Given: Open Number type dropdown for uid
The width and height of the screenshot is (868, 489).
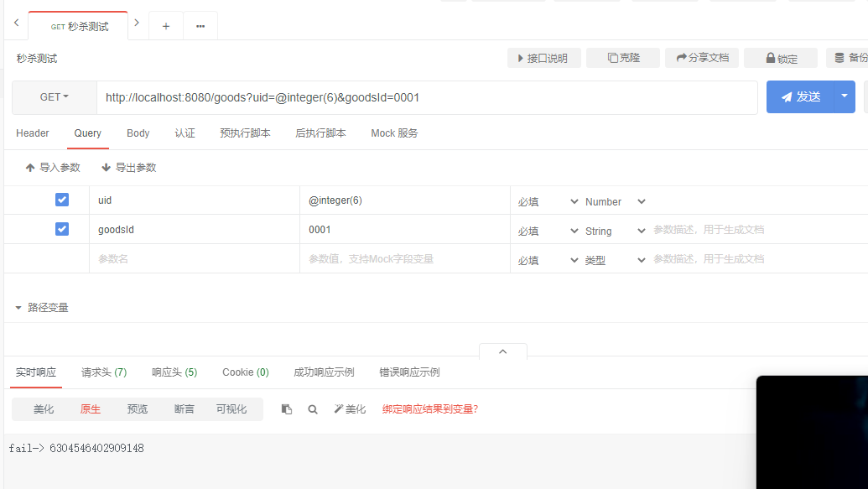Looking at the screenshot, I should coord(615,201).
